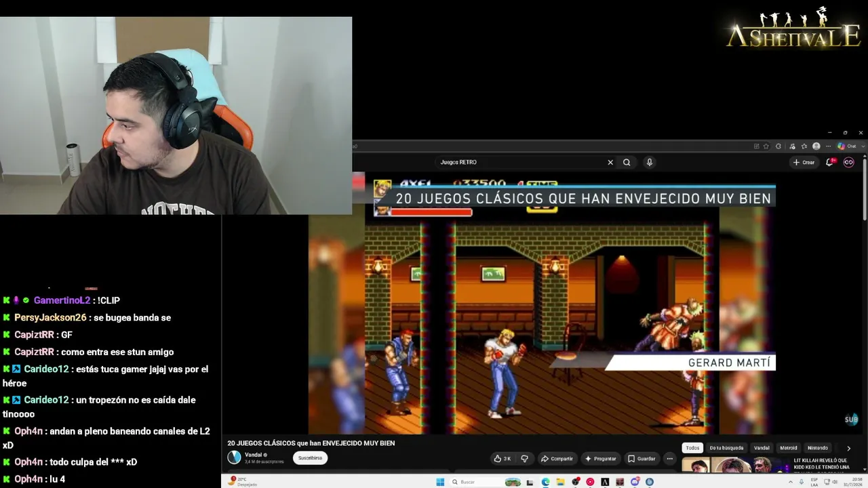Click the Preguntar button
This screenshot has height=488, width=868.
coord(600,459)
